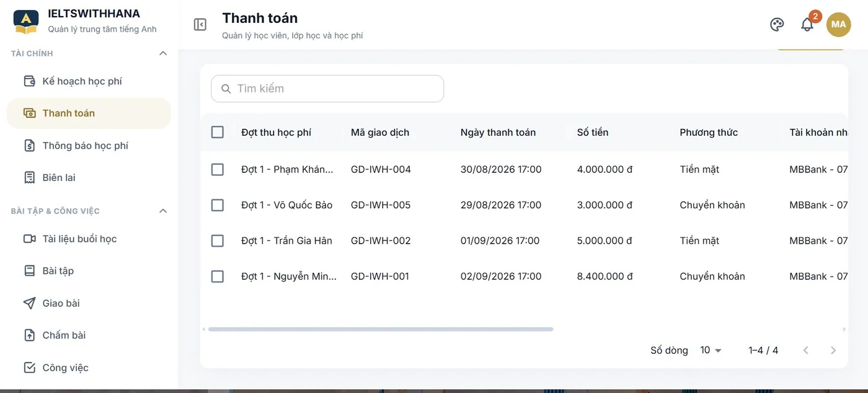Click the Bài tập book icon
Viewport: 868px width, 393px height.
(29, 271)
